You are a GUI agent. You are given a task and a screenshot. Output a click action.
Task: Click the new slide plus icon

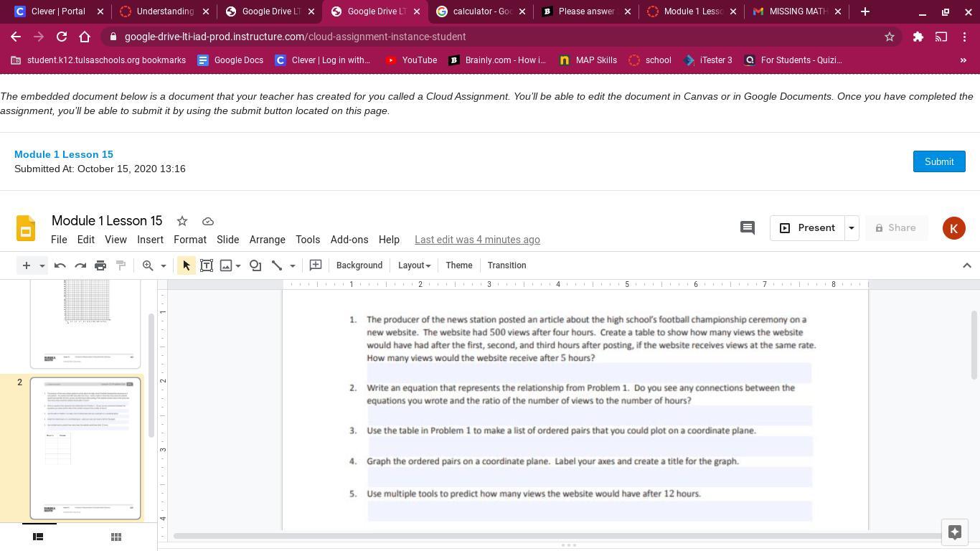click(26, 265)
